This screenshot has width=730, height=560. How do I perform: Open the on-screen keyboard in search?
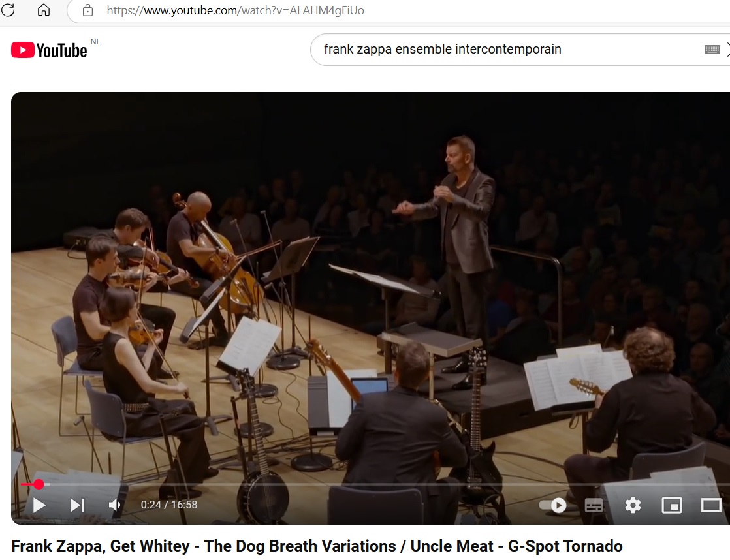point(712,50)
